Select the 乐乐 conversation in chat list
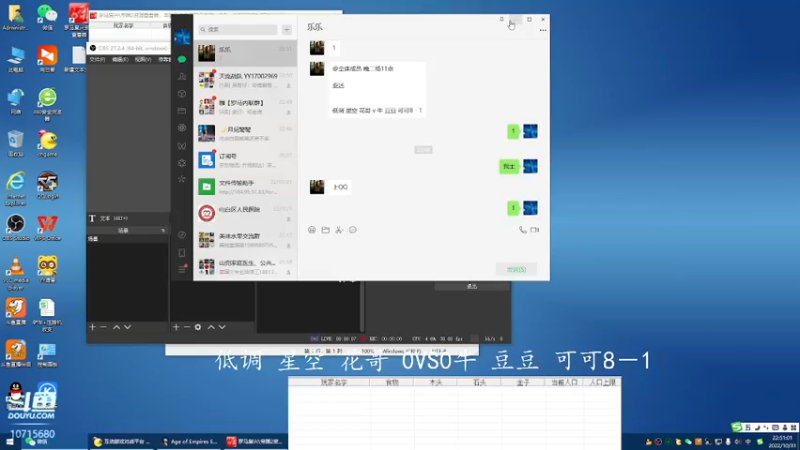800x450 pixels. point(245,53)
